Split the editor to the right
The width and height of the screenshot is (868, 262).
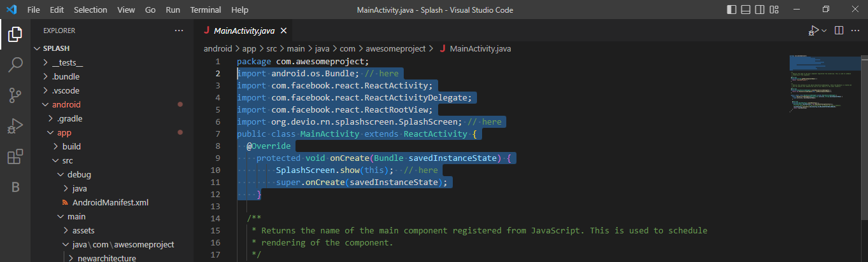coord(839,31)
